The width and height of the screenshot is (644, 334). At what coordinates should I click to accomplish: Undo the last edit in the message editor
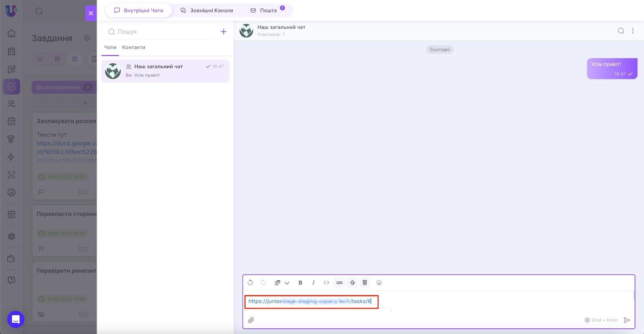(250, 282)
